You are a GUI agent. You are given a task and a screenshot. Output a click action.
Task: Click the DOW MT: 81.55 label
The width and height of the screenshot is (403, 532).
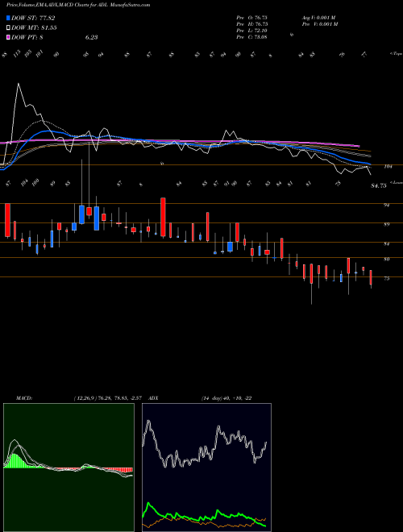[34, 27]
